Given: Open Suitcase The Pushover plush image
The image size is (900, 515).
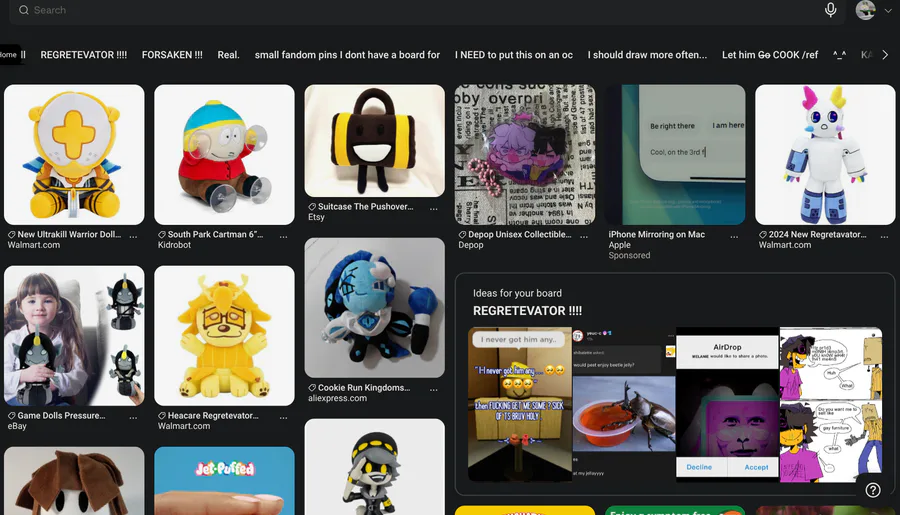Looking at the screenshot, I should point(375,141).
